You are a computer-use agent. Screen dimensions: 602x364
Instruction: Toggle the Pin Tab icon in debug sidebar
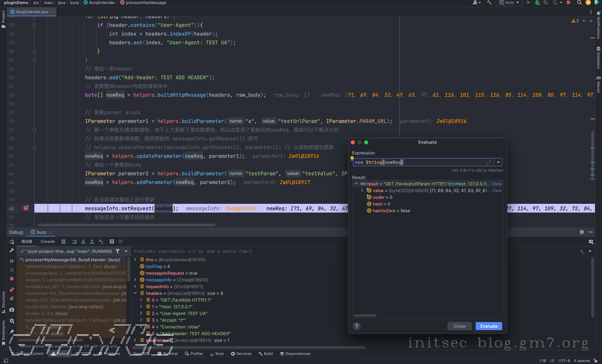(11, 331)
